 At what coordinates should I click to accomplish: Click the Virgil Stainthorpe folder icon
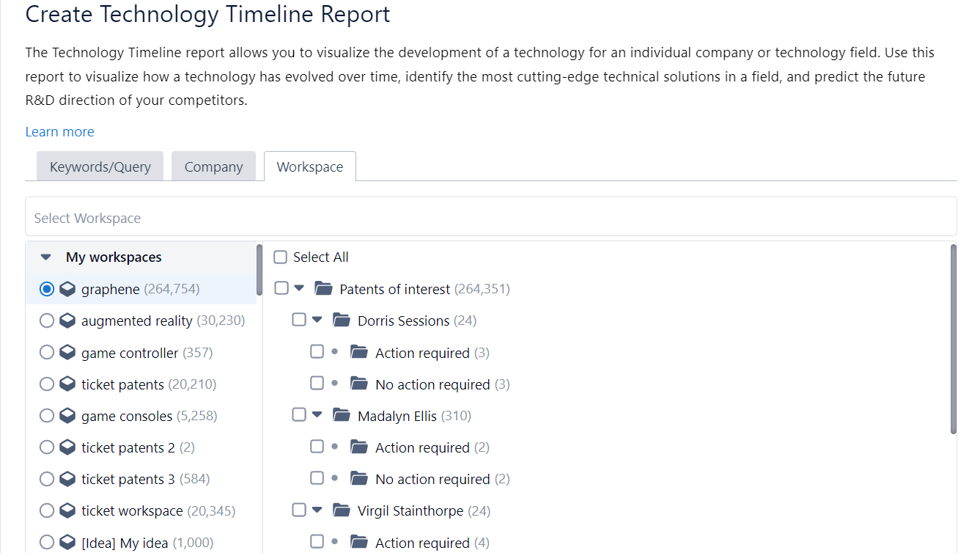coord(342,510)
